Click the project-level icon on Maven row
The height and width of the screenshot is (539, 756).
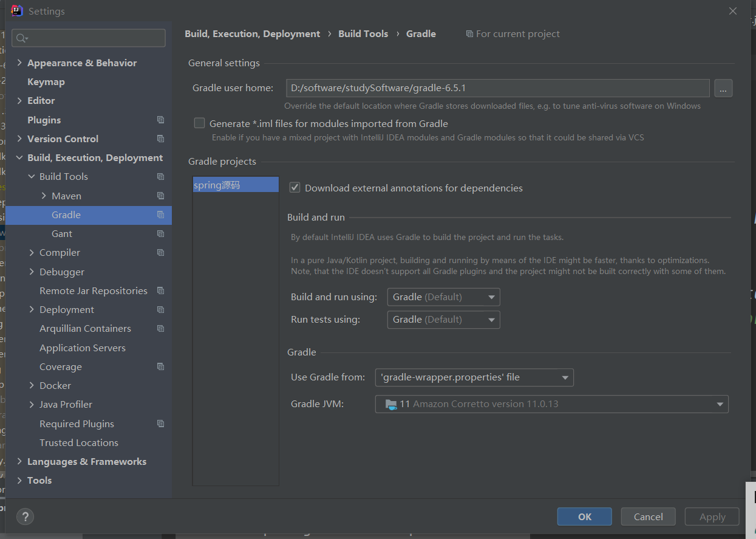click(160, 196)
